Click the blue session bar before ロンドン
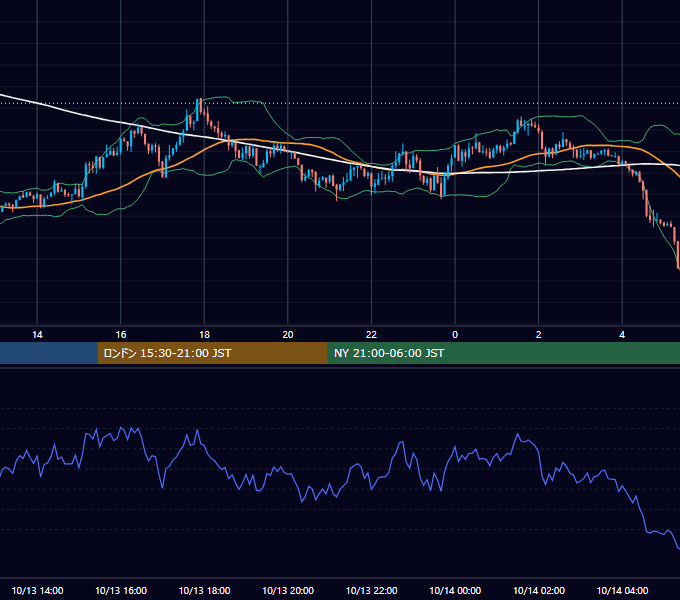Screen dimensions: 680x600 tap(49, 353)
